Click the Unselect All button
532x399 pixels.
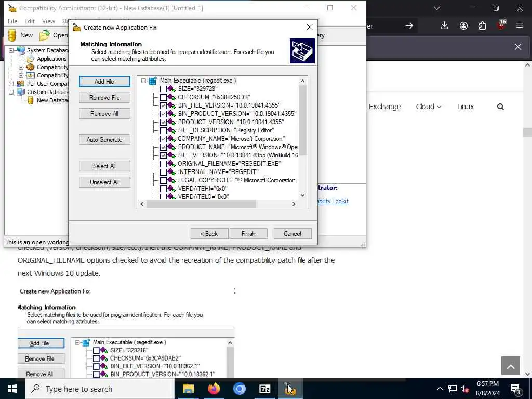(104, 182)
